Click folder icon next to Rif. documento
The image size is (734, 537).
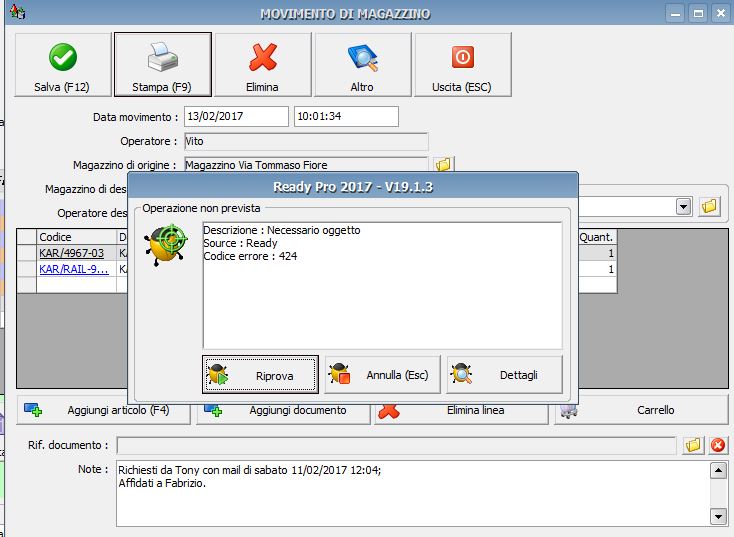693,445
